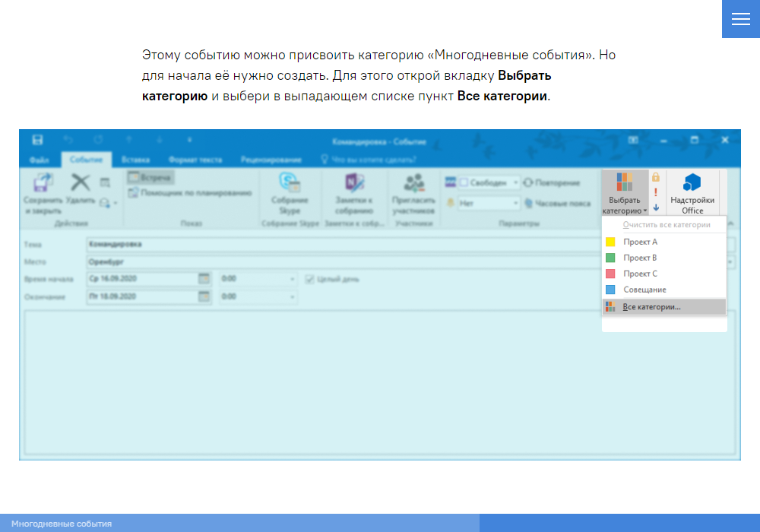Toggle the Appointment view button in ribbon
760x532 pixels.
pos(150,177)
